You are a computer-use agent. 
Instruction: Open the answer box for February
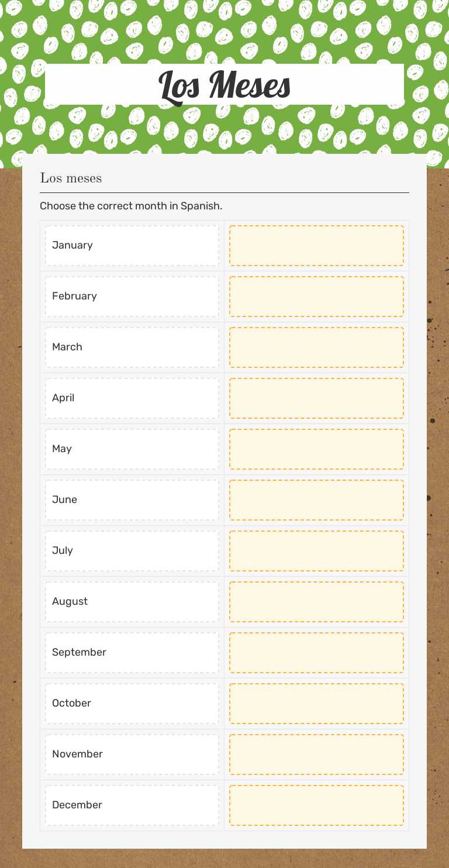[x=316, y=297]
